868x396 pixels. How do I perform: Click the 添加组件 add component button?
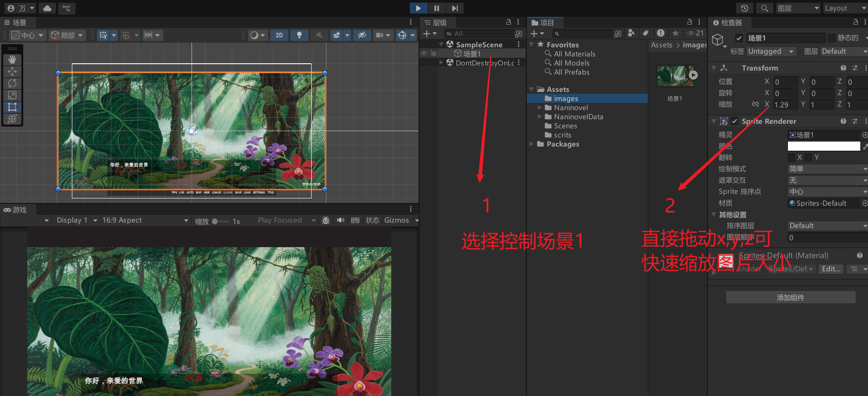pyautogui.click(x=791, y=298)
